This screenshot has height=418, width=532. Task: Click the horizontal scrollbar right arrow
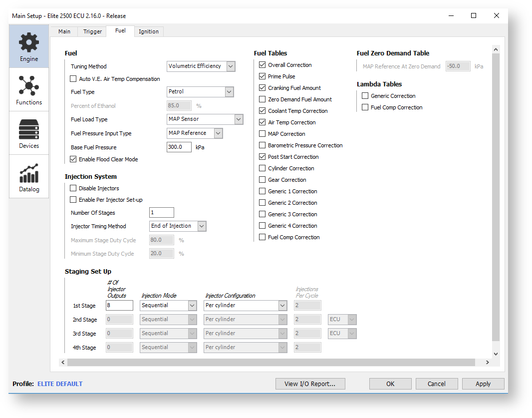[487, 362]
